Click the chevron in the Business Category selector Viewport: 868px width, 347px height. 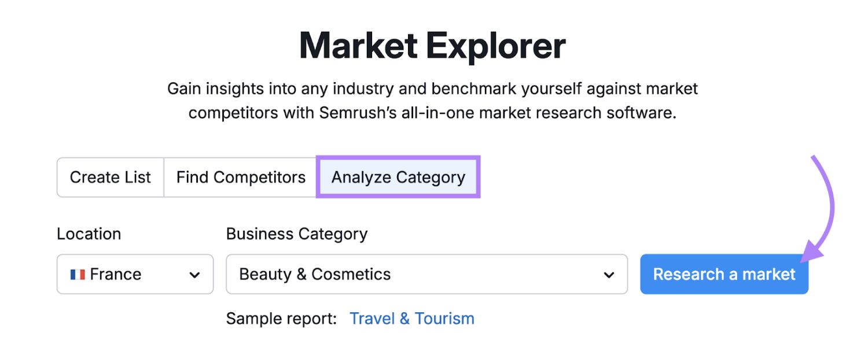click(608, 274)
